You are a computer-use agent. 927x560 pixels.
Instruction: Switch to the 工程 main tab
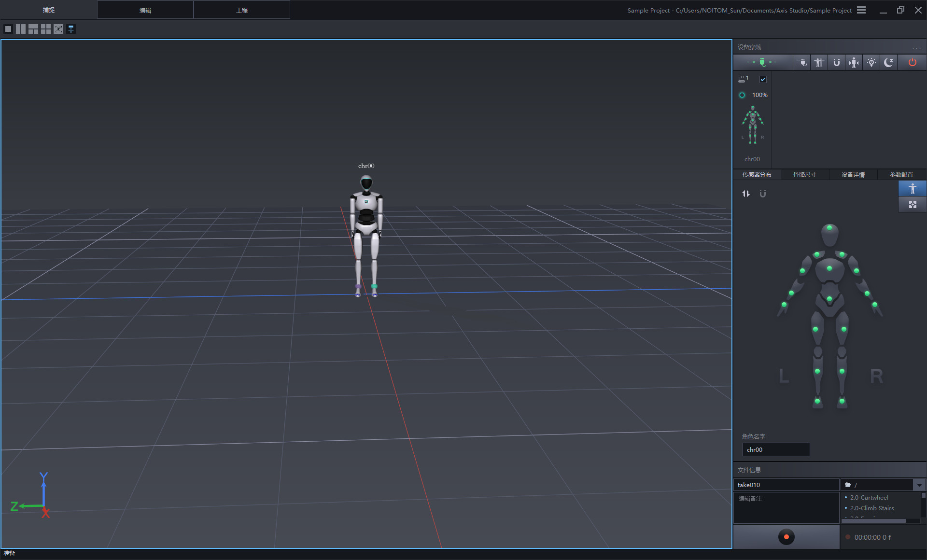click(242, 10)
